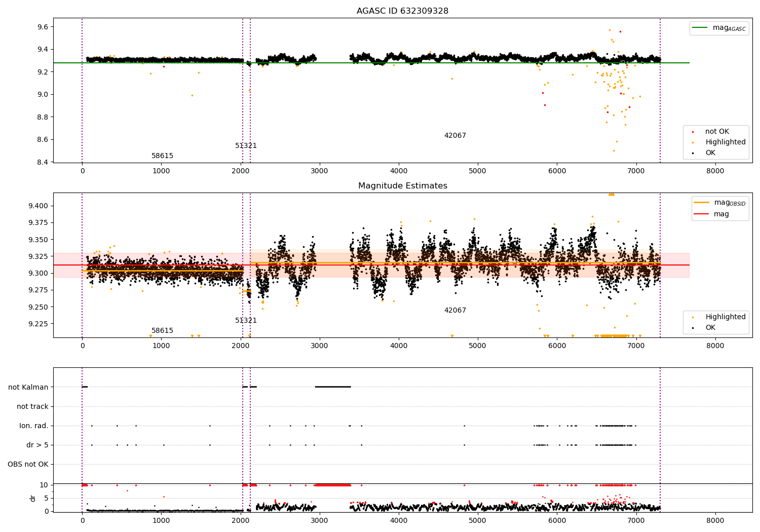Click the 9.0 y-axis tick label

[x=44, y=95]
